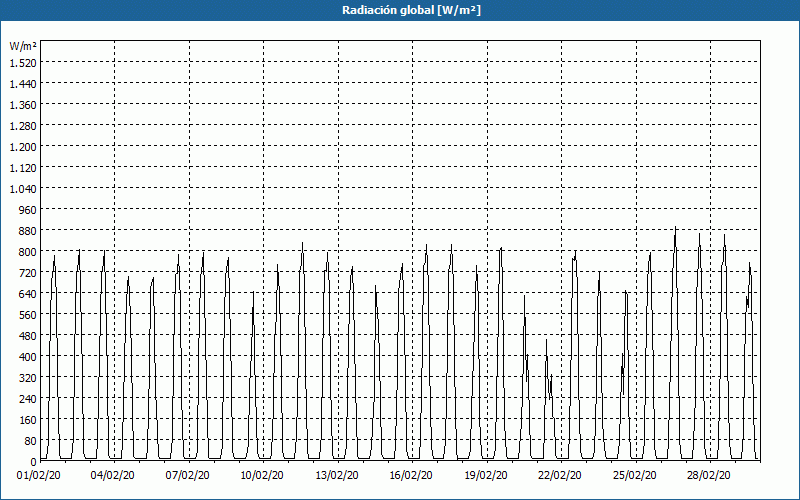Click the 80 y-axis label
Screen dimensions: 800x500
point(31,441)
